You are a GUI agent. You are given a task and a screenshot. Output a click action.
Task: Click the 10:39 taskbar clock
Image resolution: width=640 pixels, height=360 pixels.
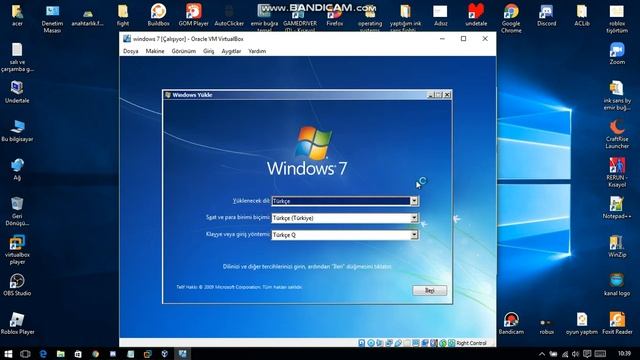pyautogui.click(x=624, y=353)
